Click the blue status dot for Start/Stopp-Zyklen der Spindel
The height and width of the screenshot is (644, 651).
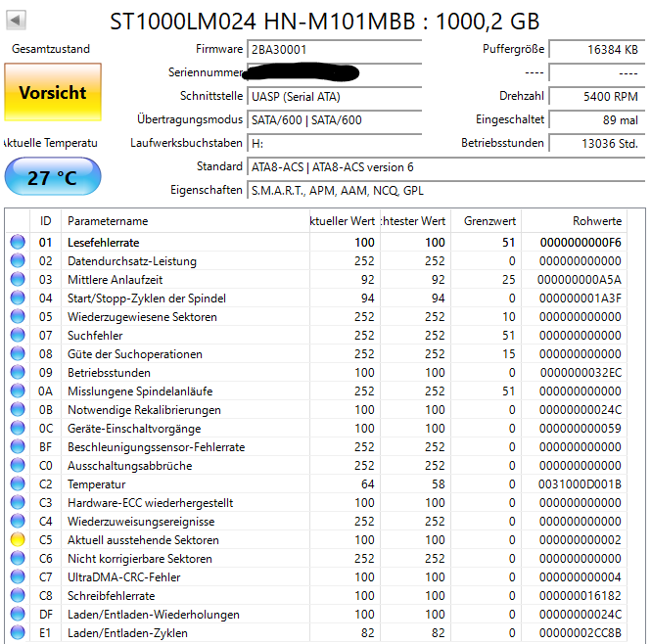18,298
